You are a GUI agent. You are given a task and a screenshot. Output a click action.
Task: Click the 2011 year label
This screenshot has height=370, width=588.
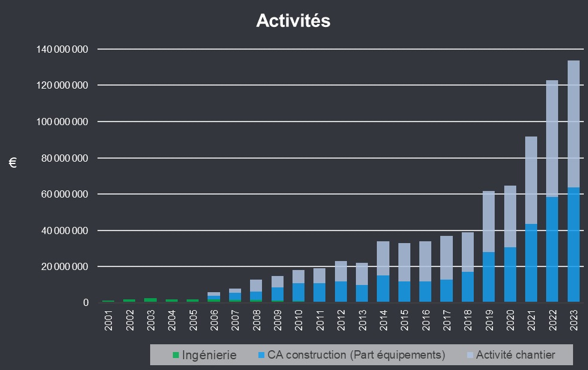click(320, 320)
